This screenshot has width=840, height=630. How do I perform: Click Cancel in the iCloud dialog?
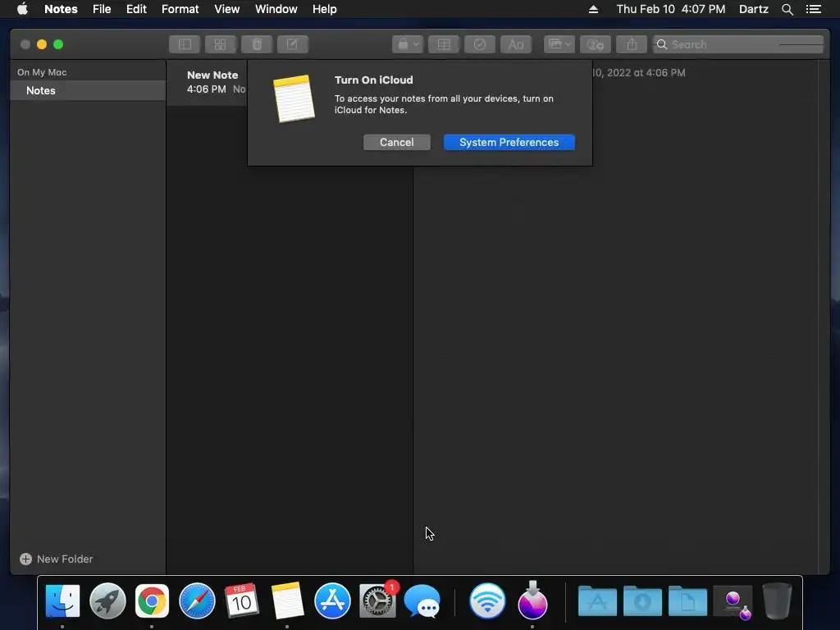click(396, 143)
